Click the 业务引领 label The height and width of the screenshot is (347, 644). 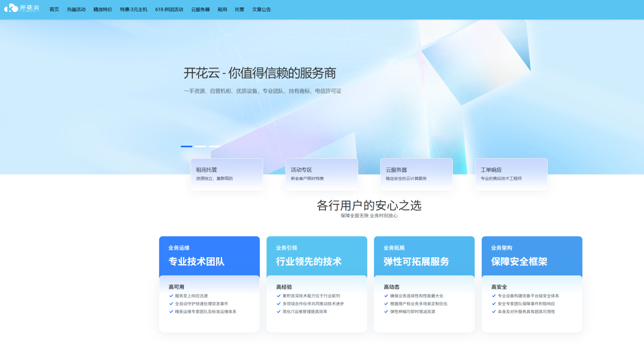286,248
